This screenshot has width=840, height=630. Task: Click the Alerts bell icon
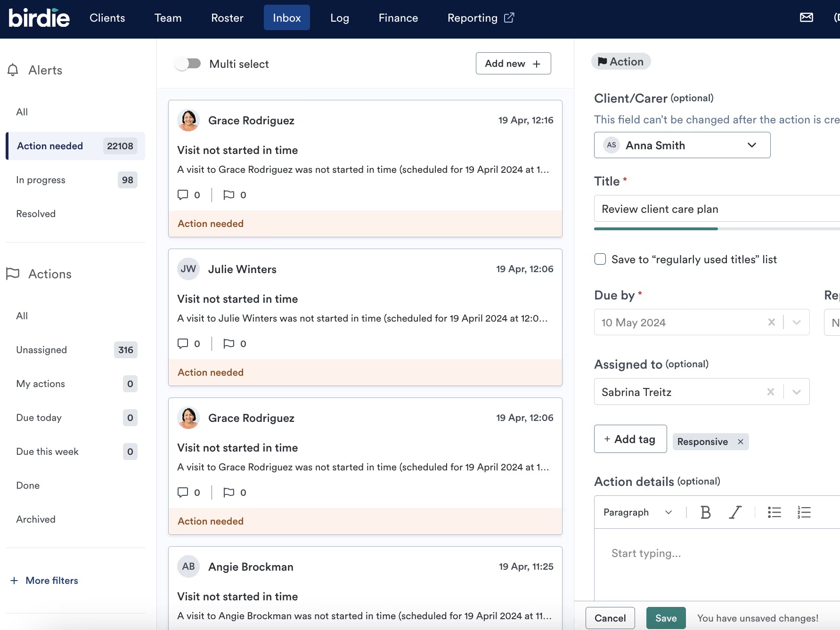13,70
